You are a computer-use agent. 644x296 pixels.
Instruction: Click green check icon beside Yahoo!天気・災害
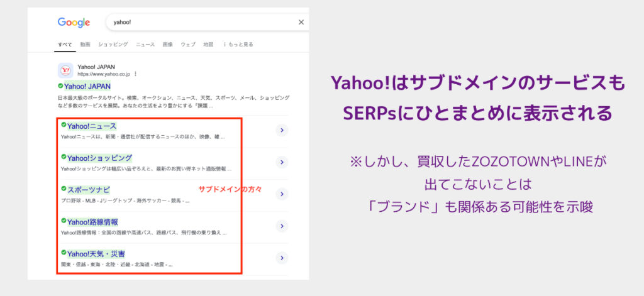click(x=64, y=253)
